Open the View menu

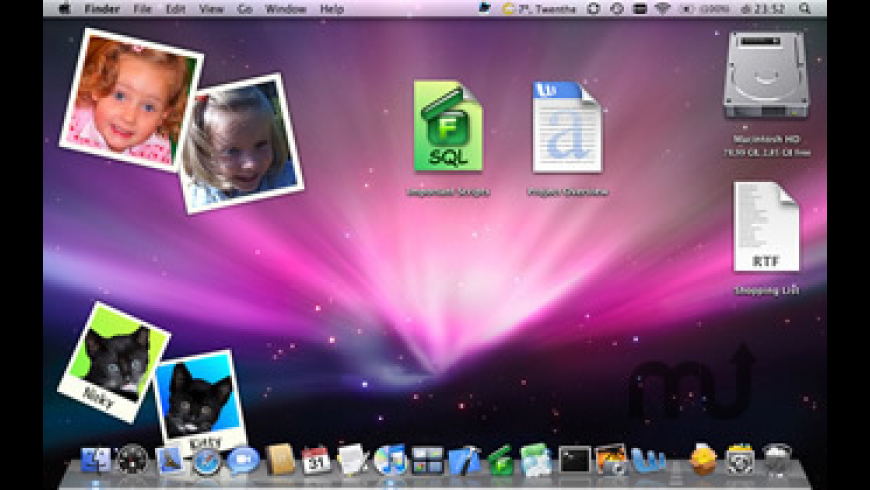click(211, 9)
